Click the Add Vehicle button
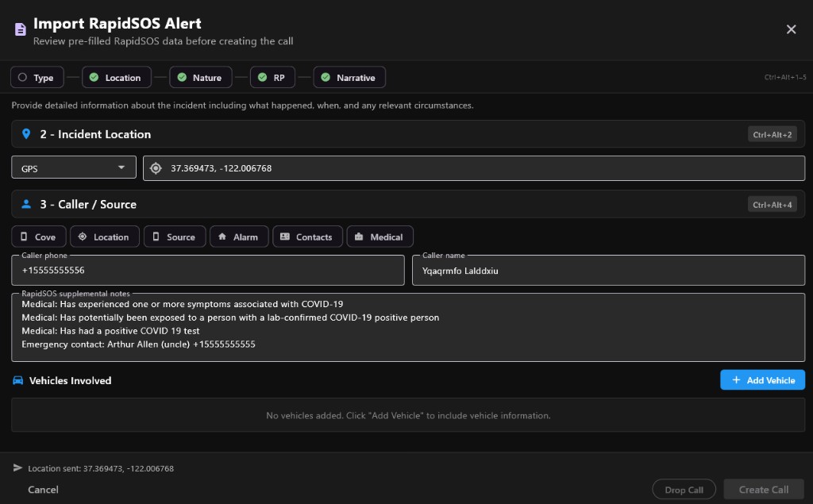 click(762, 380)
